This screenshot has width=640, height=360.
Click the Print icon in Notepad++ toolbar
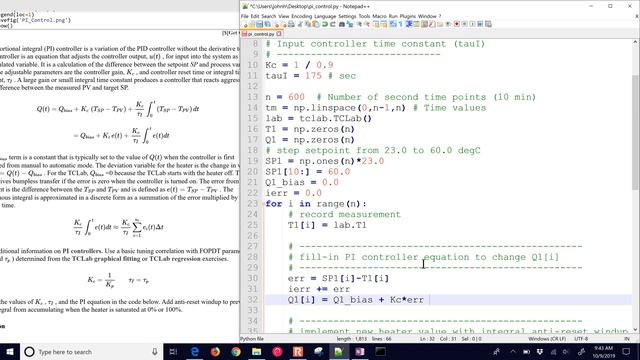291,24
